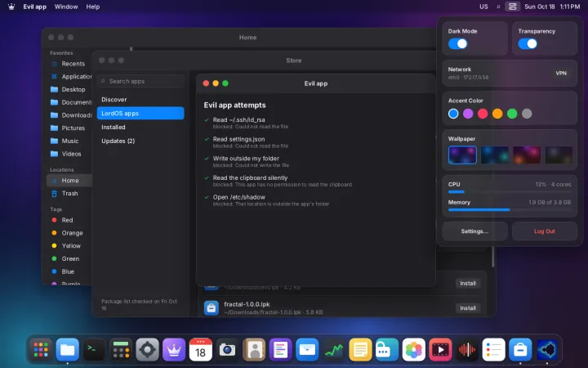Open the Files app from the dock
Image resolution: width=588 pixels, height=368 pixels.
coord(68,350)
